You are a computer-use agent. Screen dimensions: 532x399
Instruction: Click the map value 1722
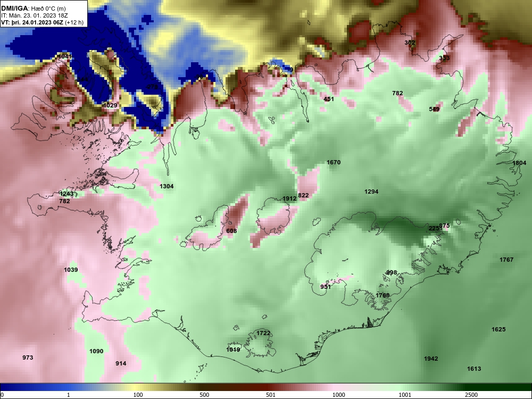click(x=263, y=333)
